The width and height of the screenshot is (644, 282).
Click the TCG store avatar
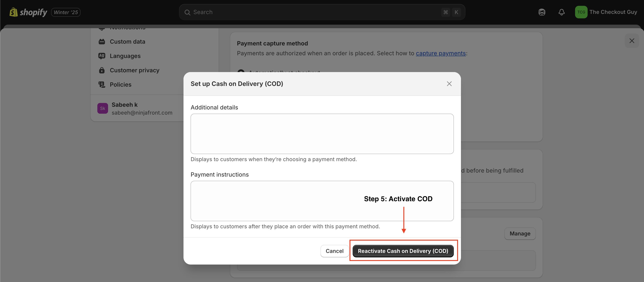coord(581,12)
